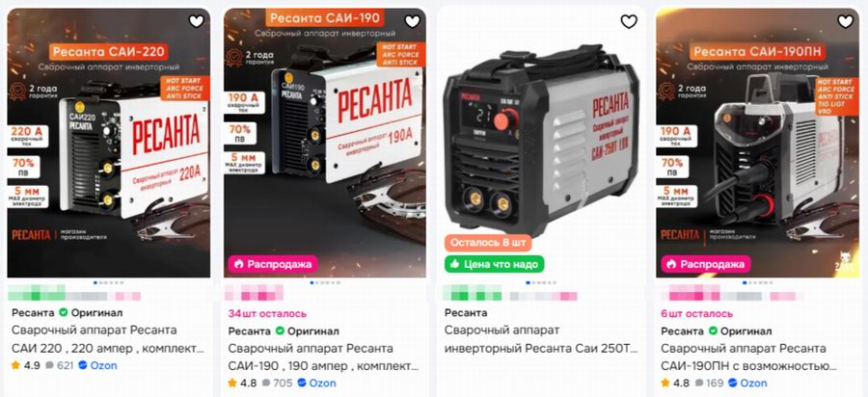Image resolution: width=868 pixels, height=397 pixels.
Task: Open title Сварочный аппарат Ресанта САИ-190, 190 ампер
Action: click(x=324, y=357)
